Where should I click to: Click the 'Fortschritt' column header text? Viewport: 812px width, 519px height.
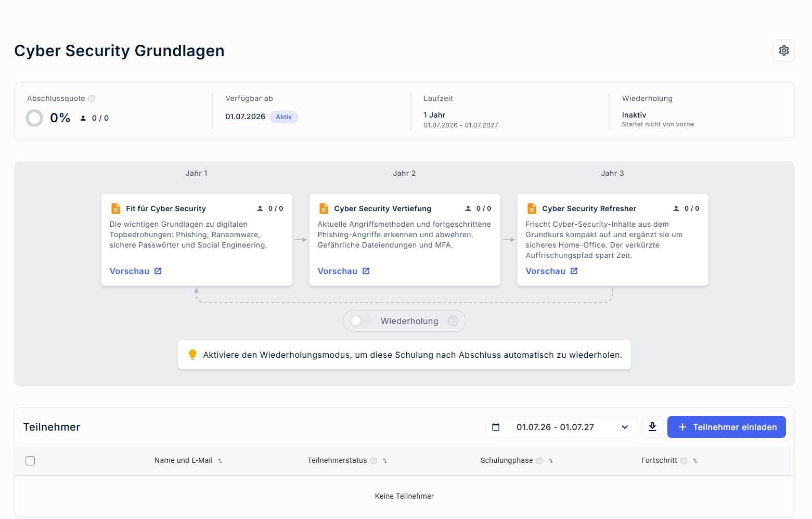tap(659, 460)
